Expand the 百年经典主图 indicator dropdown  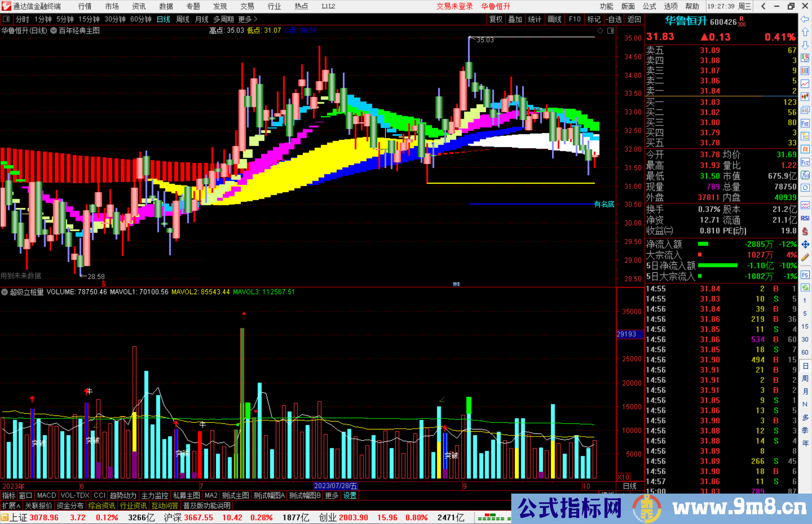tap(54, 31)
